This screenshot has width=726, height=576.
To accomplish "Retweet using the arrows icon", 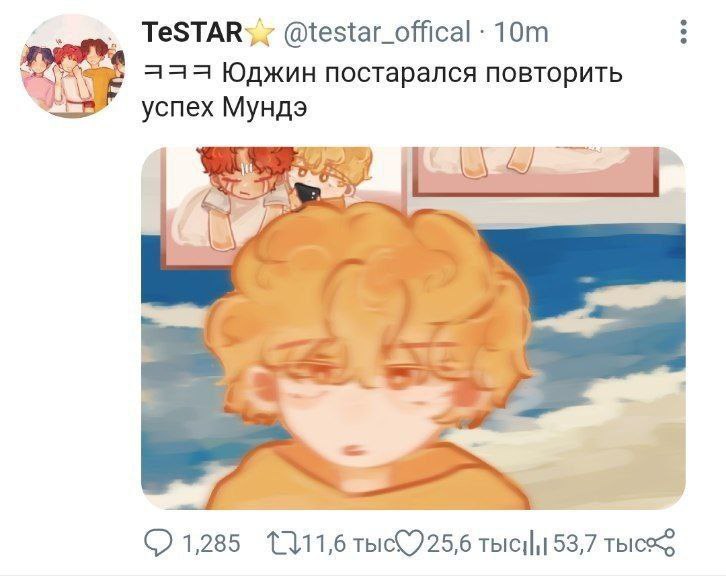I will pyautogui.click(x=283, y=543).
